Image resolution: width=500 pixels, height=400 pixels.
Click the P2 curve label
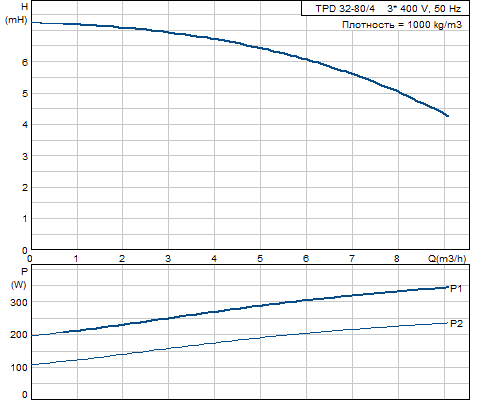[x=456, y=324]
